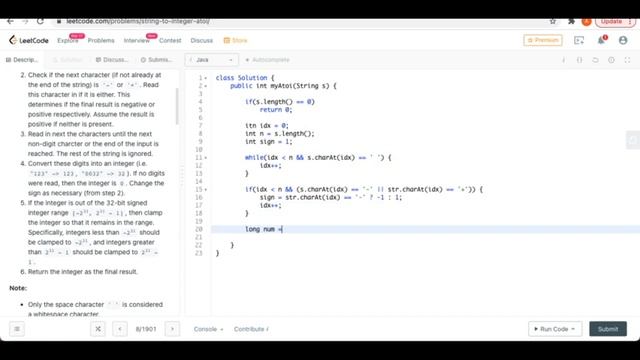The height and width of the screenshot is (360, 640).
Task: Click the code format braces icon
Action: click(x=579, y=60)
